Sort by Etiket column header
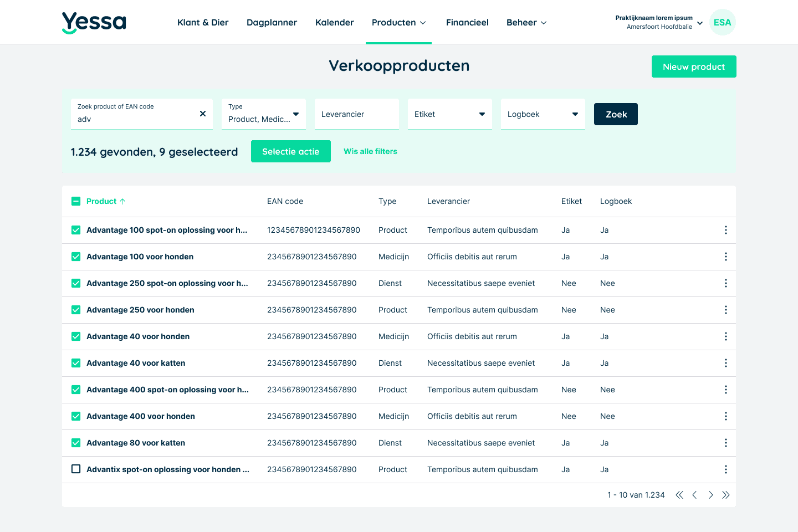Viewport: 798px width, 532px height. pos(571,201)
